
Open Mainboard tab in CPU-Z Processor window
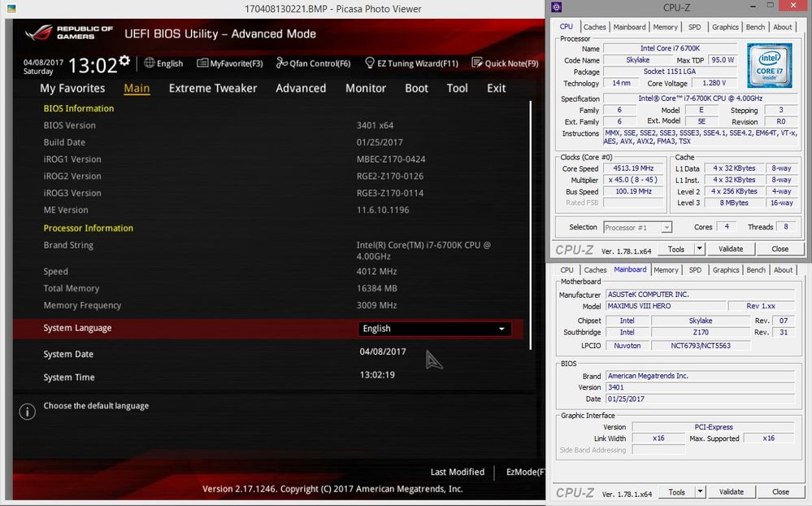point(629,27)
